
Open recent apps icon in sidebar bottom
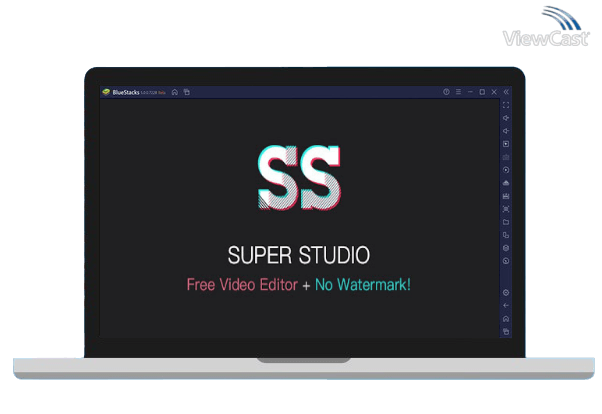pyautogui.click(x=506, y=332)
